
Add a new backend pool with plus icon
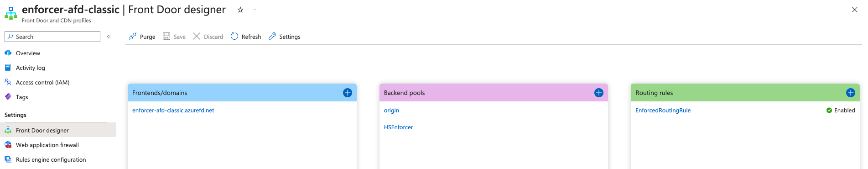599,93
